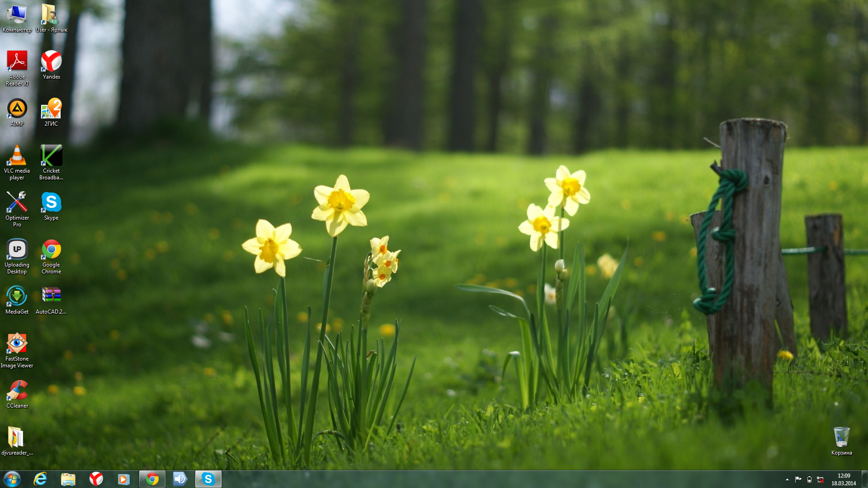This screenshot has height=488, width=868.
Task: Select the djvureader folder icon
Action: [17, 441]
